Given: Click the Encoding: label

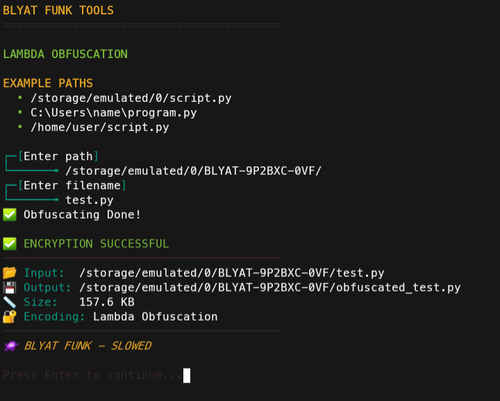Looking at the screenshot, I should click(54, 317).
